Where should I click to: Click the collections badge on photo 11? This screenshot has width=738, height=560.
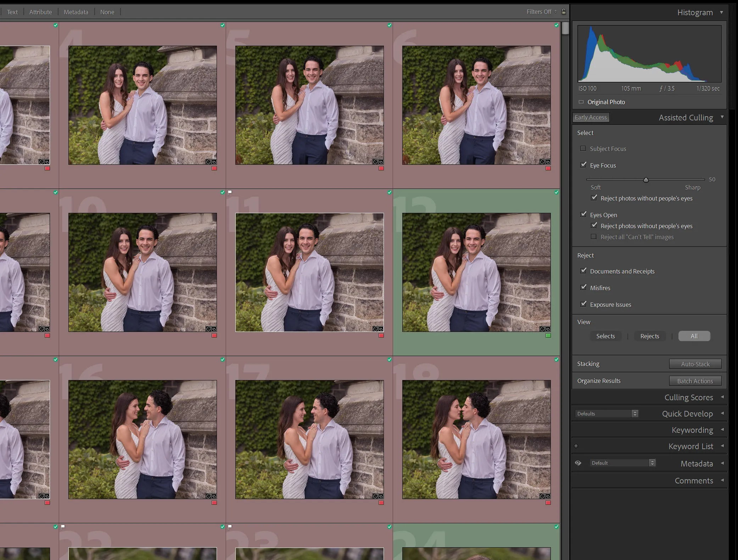tap(381, 329)
